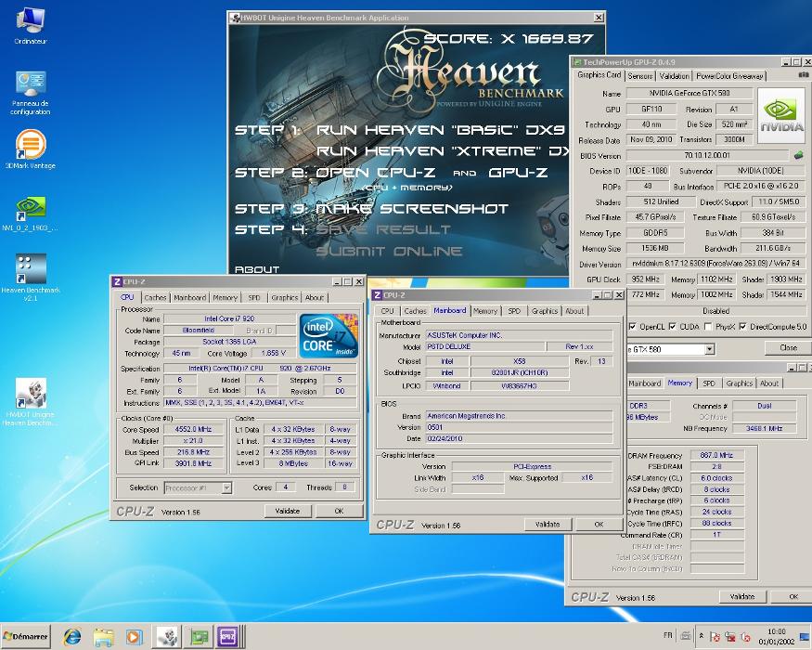
Task: Open the Ordinateur desktop icon
Action: pos(31,26)
